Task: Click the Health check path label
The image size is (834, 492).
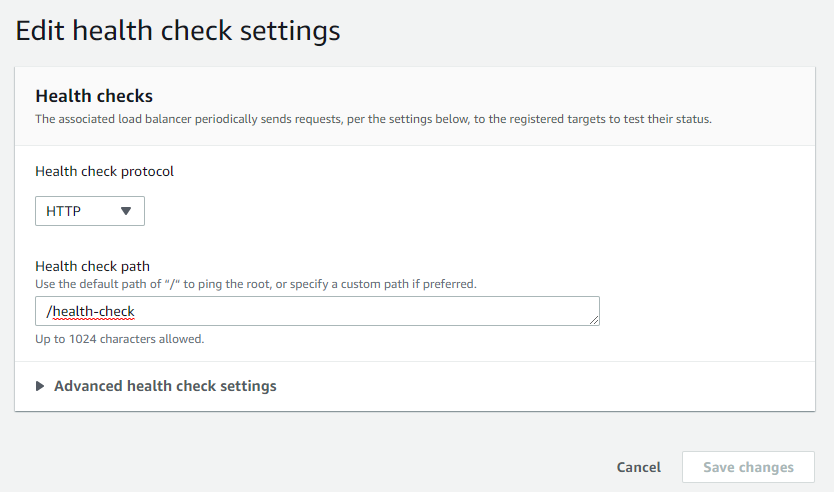Action: tap(93, 266)
